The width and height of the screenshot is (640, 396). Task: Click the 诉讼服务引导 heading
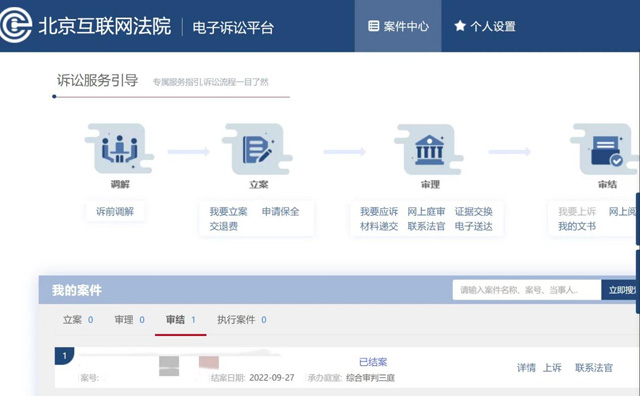coord(97,80)
